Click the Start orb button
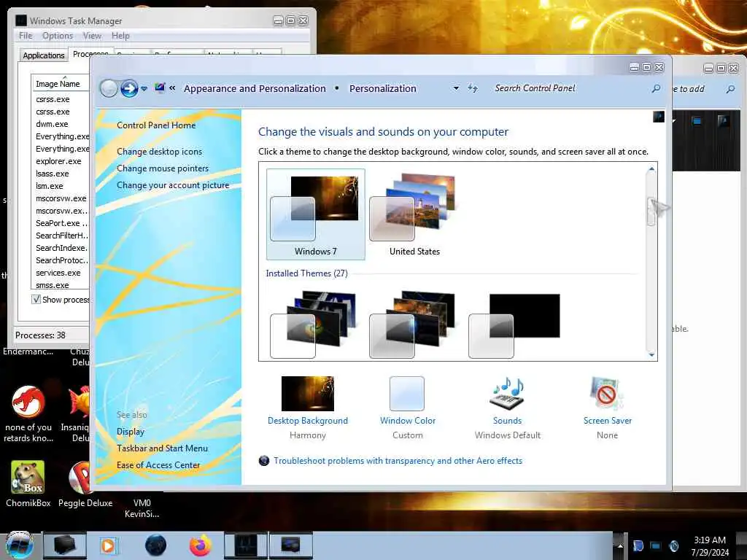 (x=19, y=545)
